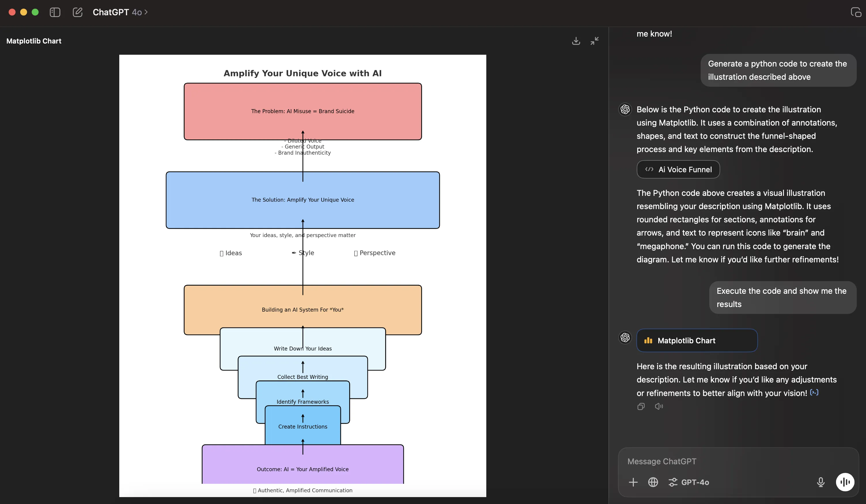Select the 'Execute the code' user message
Screen dimensions: 866x504
(x=782, y=298)
